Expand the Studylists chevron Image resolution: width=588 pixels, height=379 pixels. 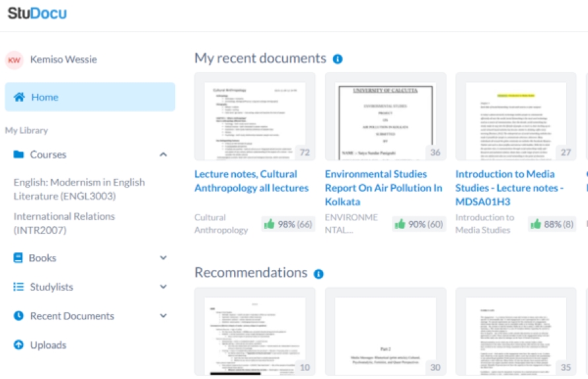pos(163,287)
